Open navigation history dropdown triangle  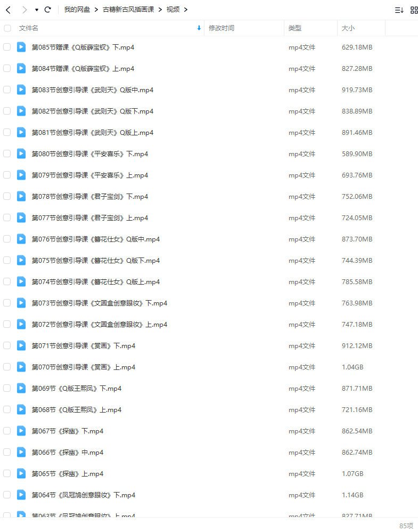click(x=37, y=10)
